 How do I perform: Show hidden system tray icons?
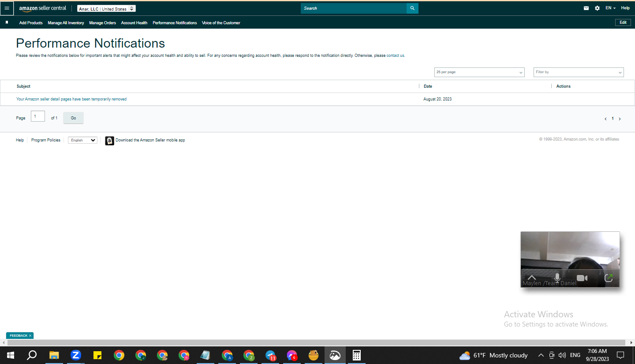(541, 355)
